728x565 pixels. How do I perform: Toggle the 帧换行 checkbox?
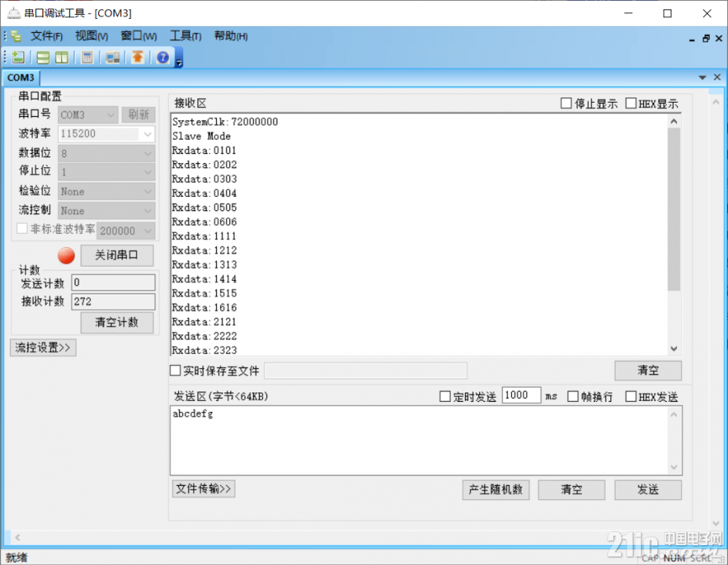(573, 396)
